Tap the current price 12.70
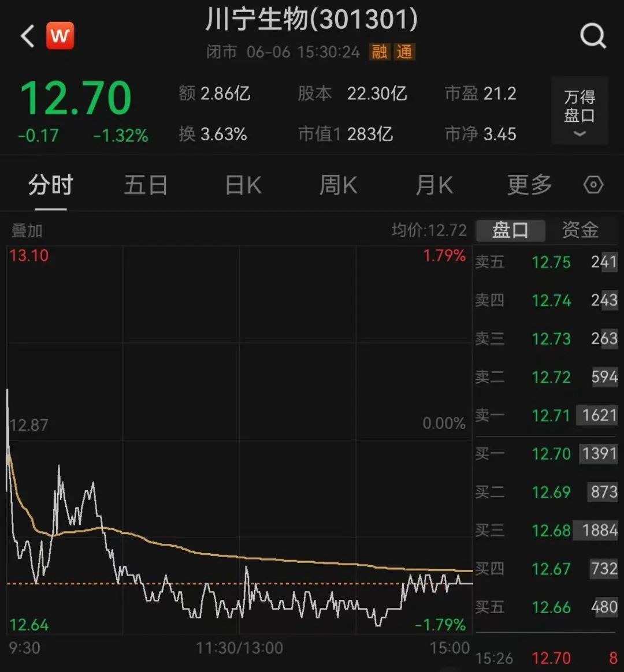 point(76,99)
